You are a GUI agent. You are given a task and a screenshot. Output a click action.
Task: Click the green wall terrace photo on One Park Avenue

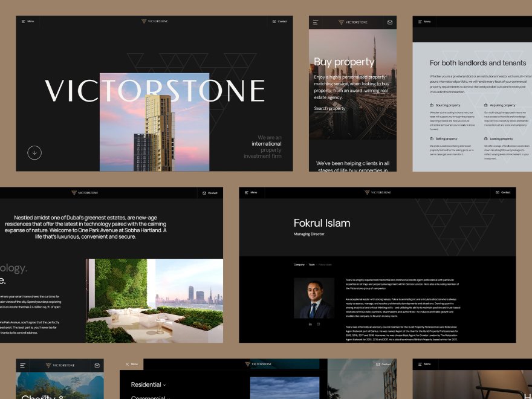[x=154, y=299]
